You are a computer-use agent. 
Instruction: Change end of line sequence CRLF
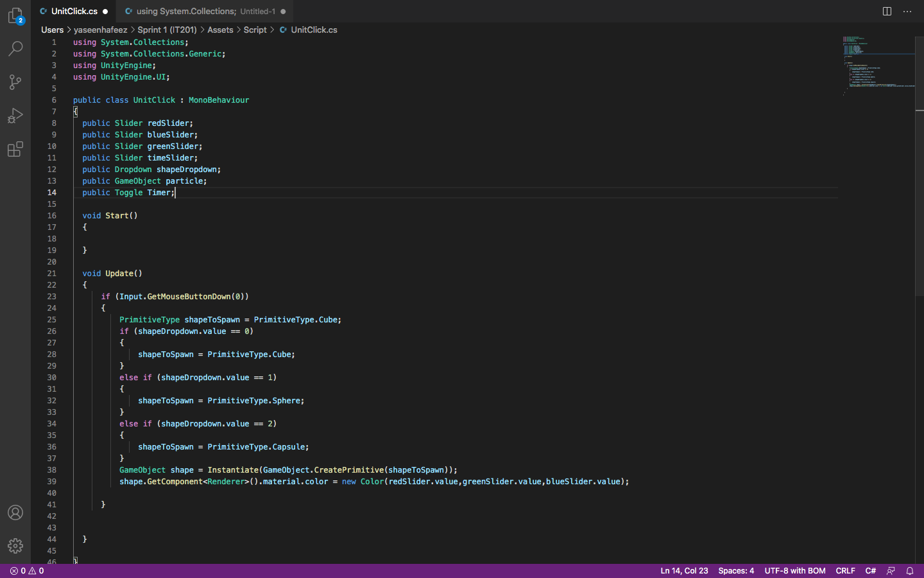coord(845,571)
